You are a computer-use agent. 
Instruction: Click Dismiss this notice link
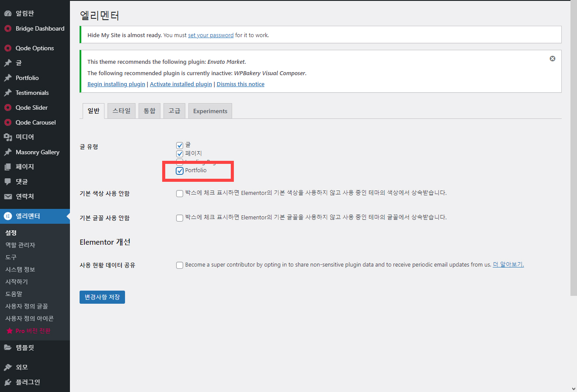[240, 84]
